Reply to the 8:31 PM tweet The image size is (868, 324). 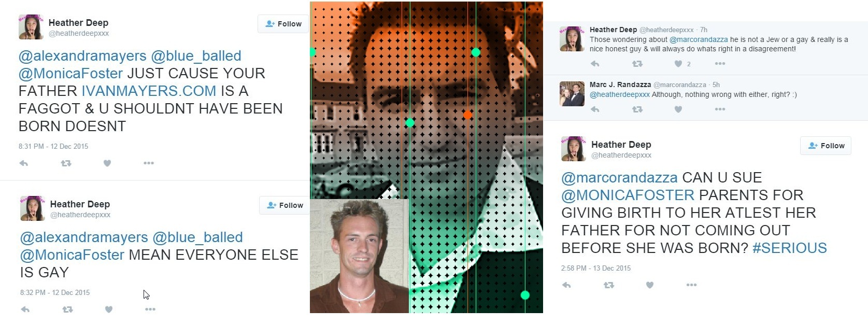pos(24,163)
